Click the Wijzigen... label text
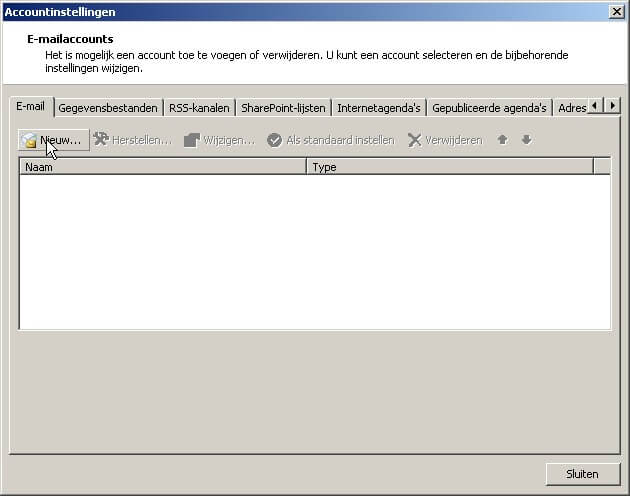The height and width of the screenshot is (496, 630). [229, 140]
